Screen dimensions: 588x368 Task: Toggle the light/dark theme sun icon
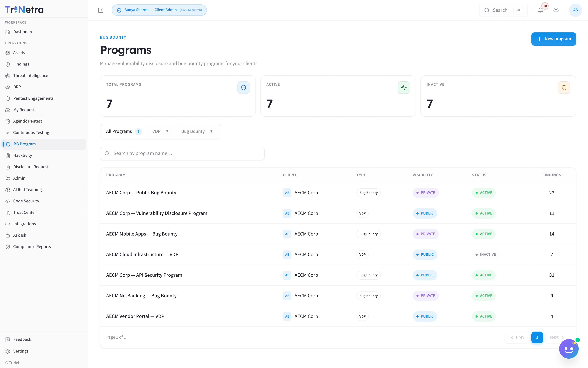[556, 10]
